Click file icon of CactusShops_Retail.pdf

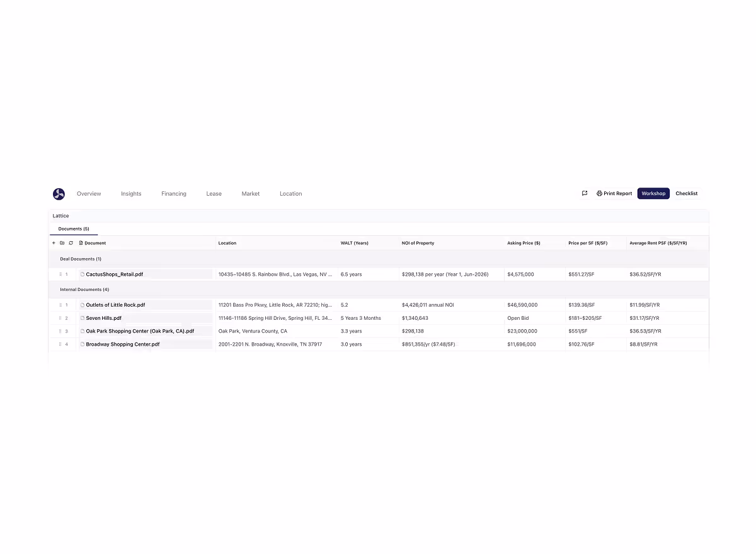tap(82, 274)
